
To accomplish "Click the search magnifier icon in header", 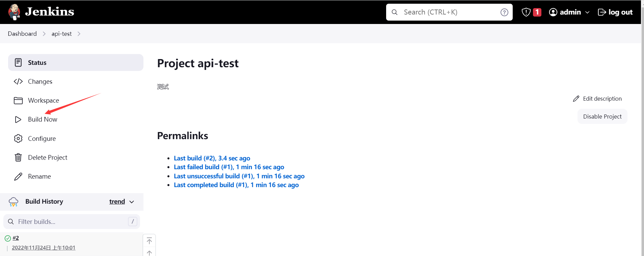I will pyautogui.click(x=395, y=12).
